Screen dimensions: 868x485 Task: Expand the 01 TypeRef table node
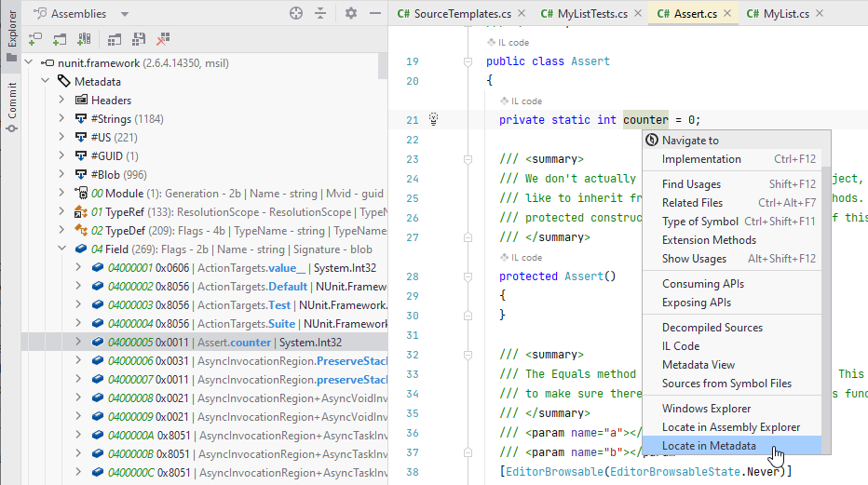(x=61, y=212)
